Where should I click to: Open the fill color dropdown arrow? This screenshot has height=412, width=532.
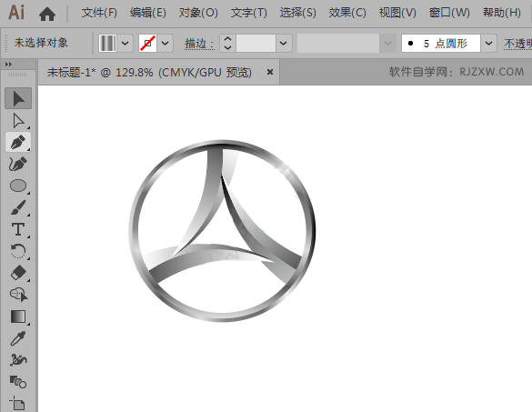click(x=125, y=43)
